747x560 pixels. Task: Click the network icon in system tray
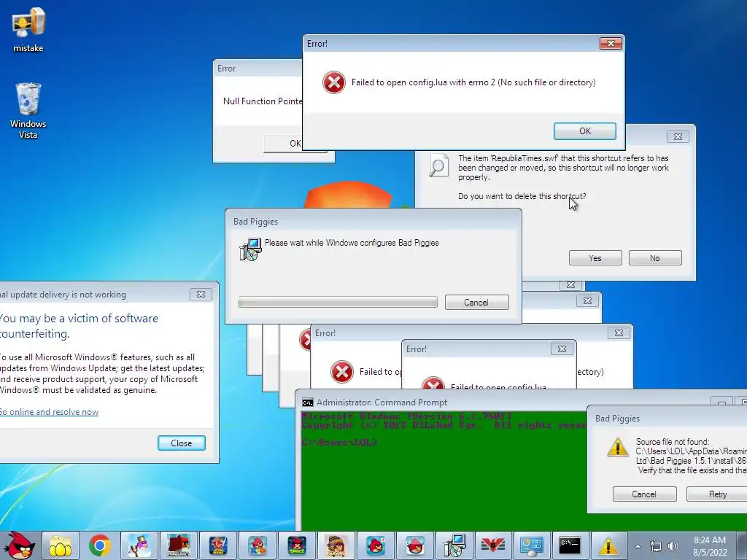point(656,546)
